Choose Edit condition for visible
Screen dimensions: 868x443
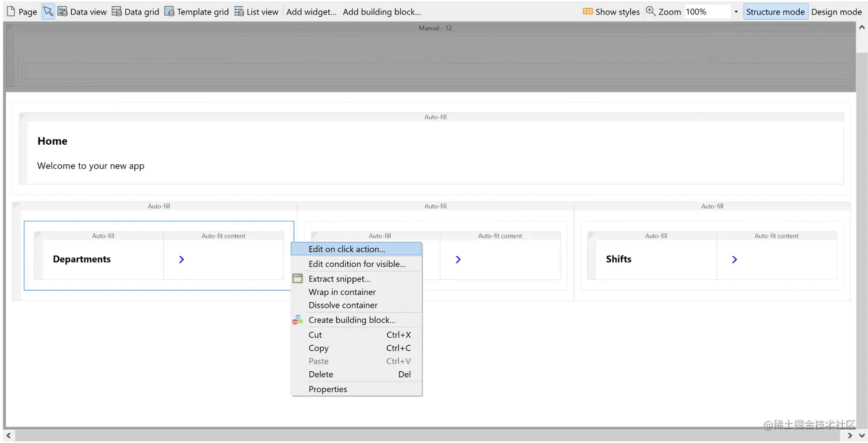[356, 264]
